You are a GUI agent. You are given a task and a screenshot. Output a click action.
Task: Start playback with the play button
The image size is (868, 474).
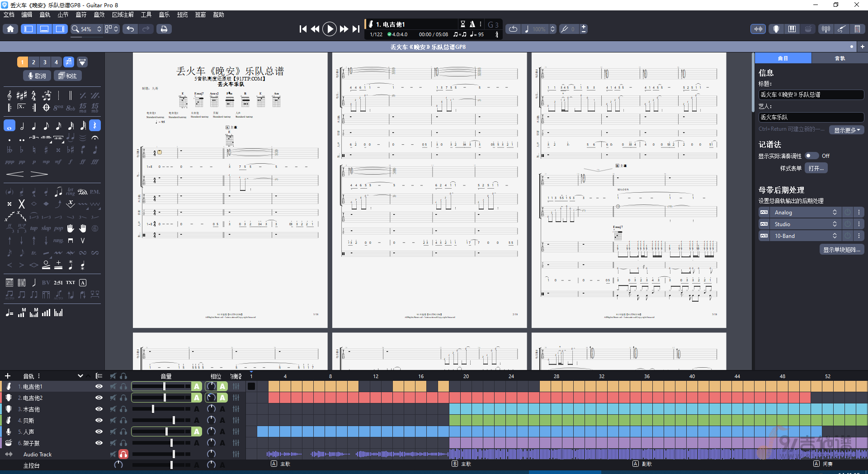[x=330, y=29]
